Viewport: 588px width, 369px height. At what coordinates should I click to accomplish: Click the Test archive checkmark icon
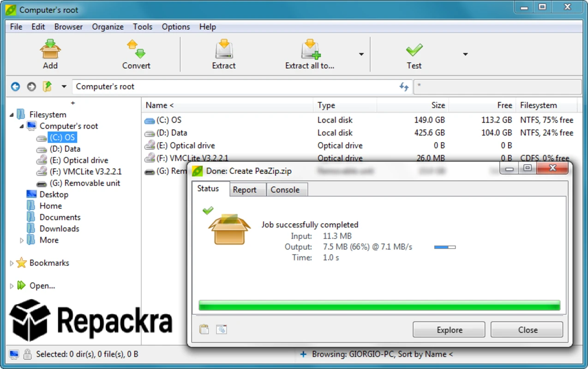click(414, 49)
